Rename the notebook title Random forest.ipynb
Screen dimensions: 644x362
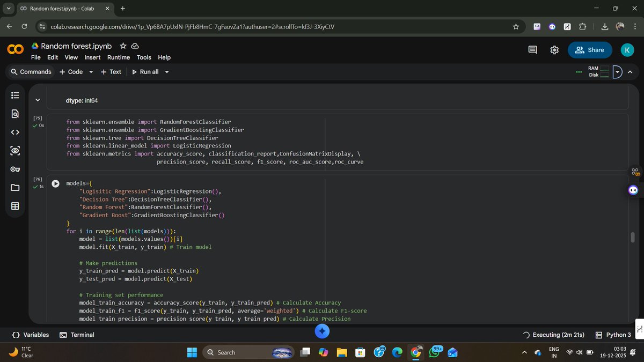pyautogui.click(x=76, y=46)
